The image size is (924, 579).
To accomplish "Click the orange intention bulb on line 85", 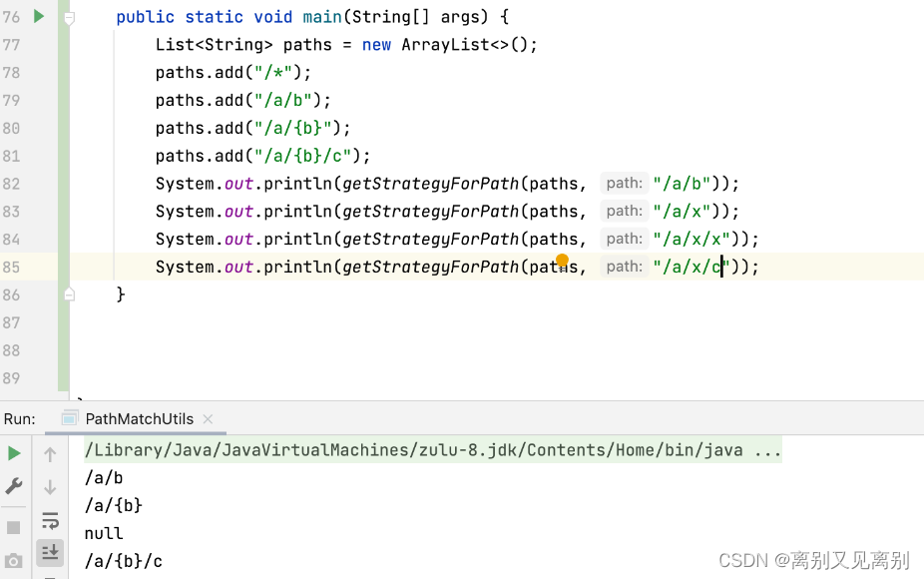I will click(x=562, y=260).
